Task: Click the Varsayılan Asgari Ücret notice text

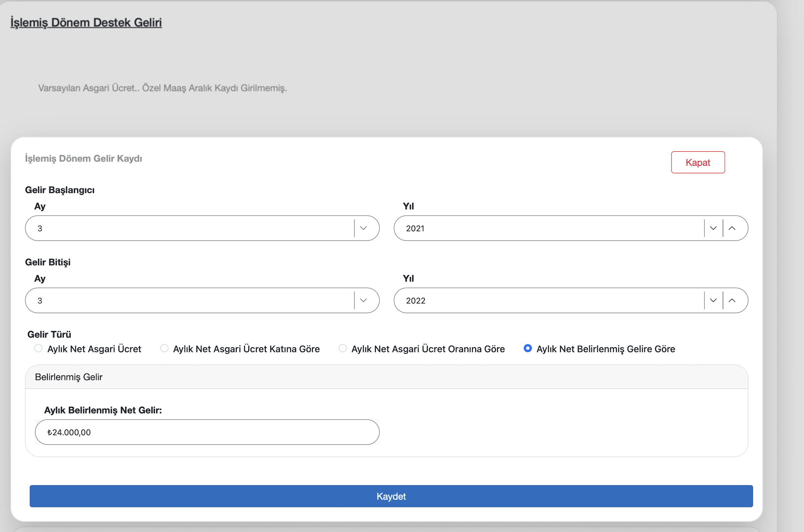Action: (162, 88)
